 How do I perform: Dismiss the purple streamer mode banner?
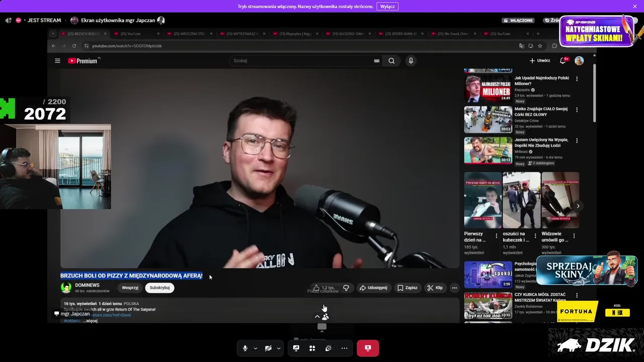tap(635, 7)
